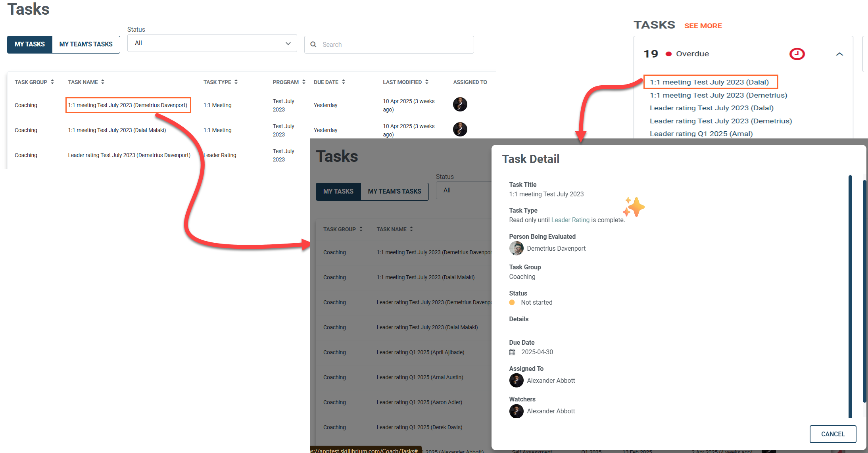The height and width of the screenshot is (453, 868).
Task: Click the red overdue clock icon
Action: pyautogui.click(x=797, y=54)
